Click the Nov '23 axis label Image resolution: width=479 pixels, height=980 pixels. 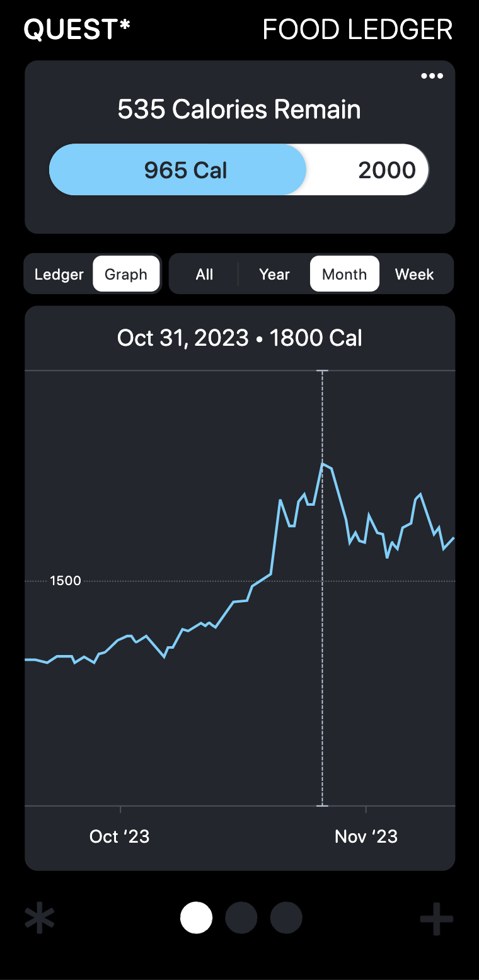click(366, 836)
